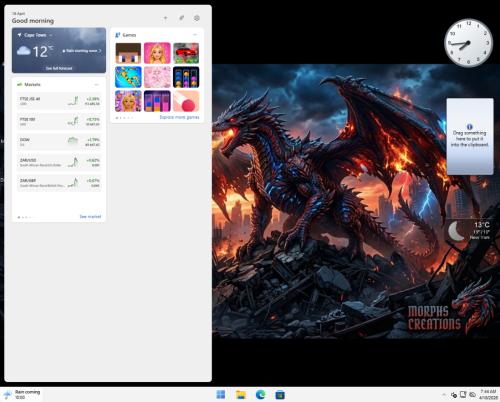Click the Rain coming weather taskbar widget
This screenshot has width=500, height=402.
pos(22,394)
